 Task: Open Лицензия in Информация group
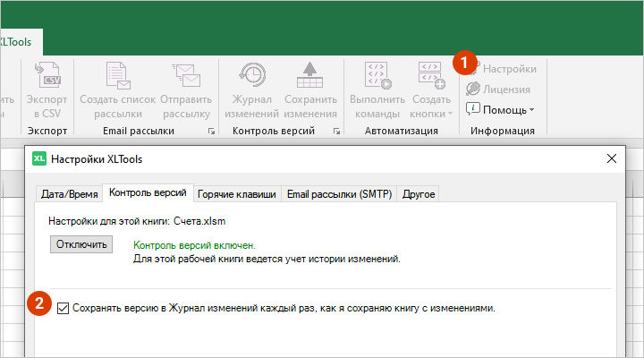pyautogui.click(x=498, y=89)
